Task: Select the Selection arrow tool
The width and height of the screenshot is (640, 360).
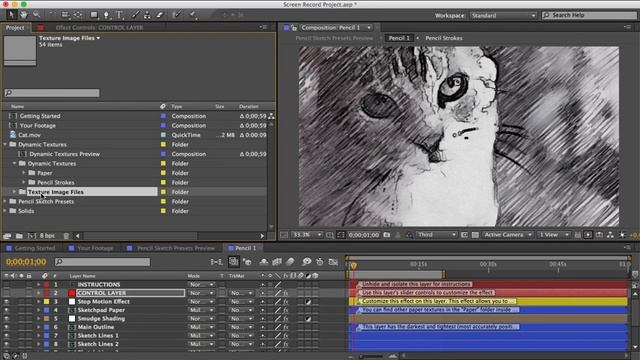Action: (x=11, y=15)
